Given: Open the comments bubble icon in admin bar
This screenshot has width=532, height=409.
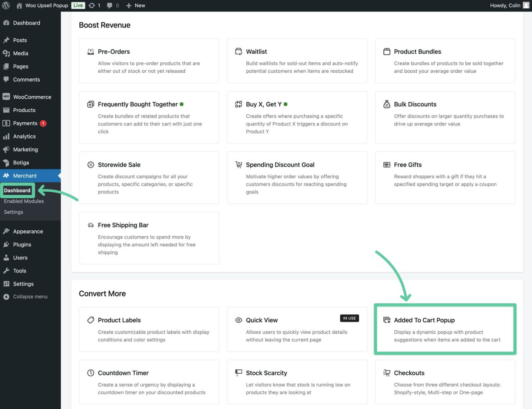Looking at the screenshot, I should 110,5.
